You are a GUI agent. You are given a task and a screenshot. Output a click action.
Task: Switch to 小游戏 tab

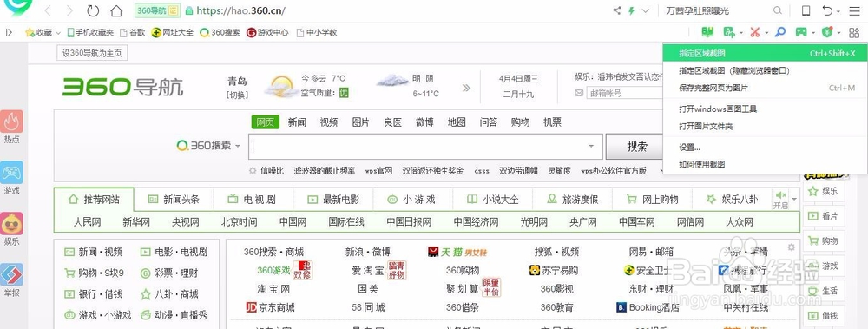pos(412,200)
